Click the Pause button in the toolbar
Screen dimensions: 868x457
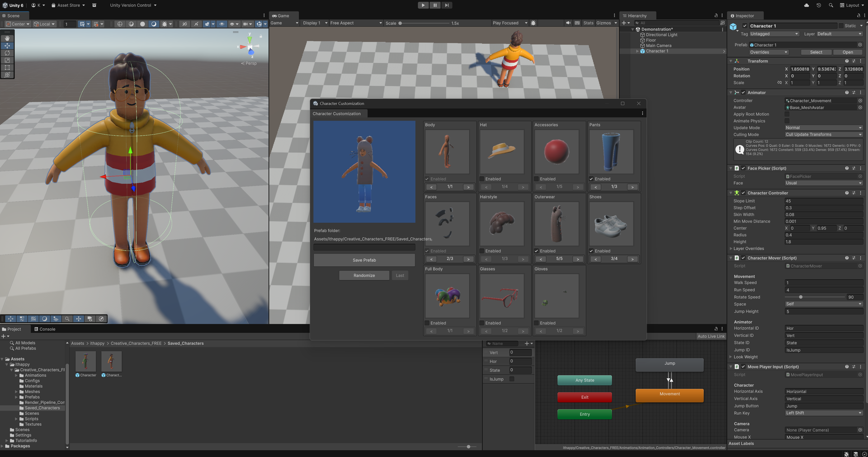click(x=434, y=5)
